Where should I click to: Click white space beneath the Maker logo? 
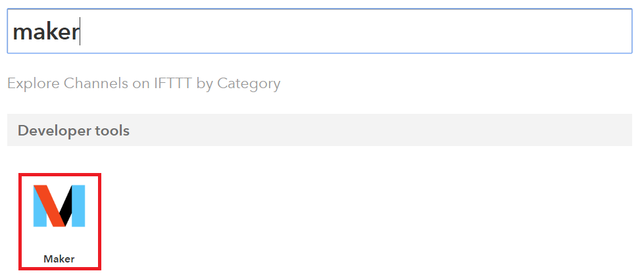coord(59,240)
